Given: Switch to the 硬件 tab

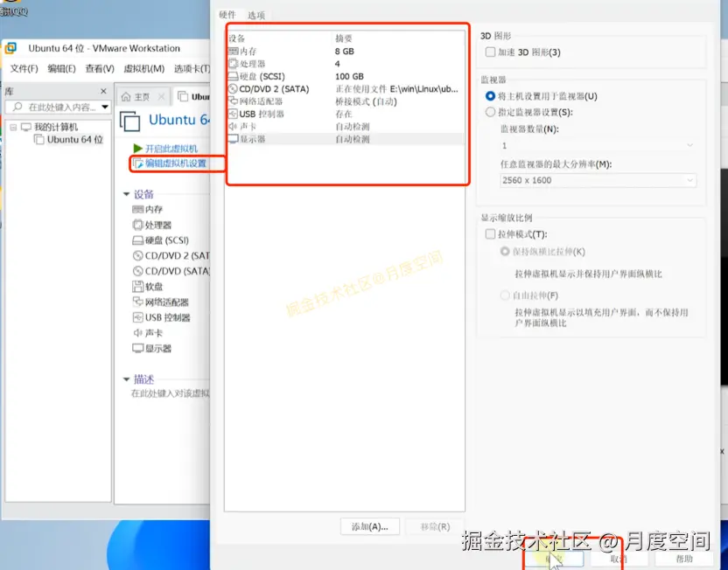Looking at the screenshot, I should [227, 15].
